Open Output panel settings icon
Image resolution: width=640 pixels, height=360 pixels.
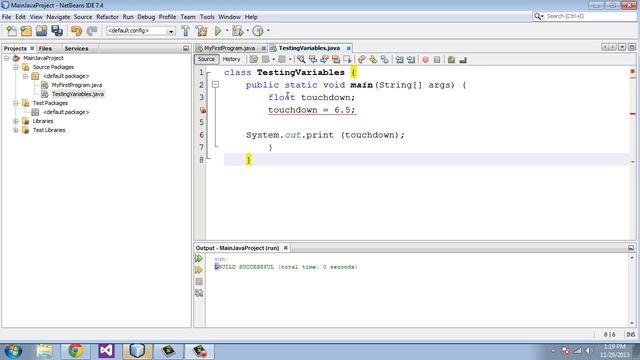tap(199, 293)
